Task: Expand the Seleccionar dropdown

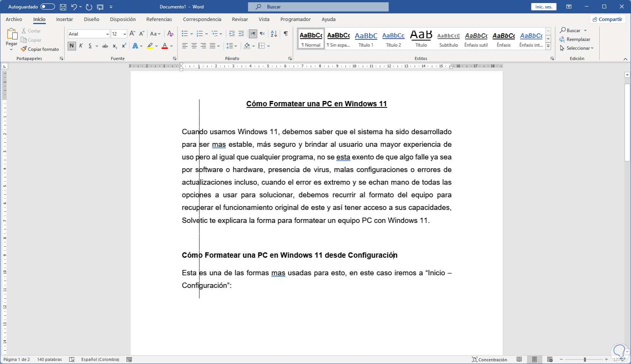Action: click(x=577, y=48)
